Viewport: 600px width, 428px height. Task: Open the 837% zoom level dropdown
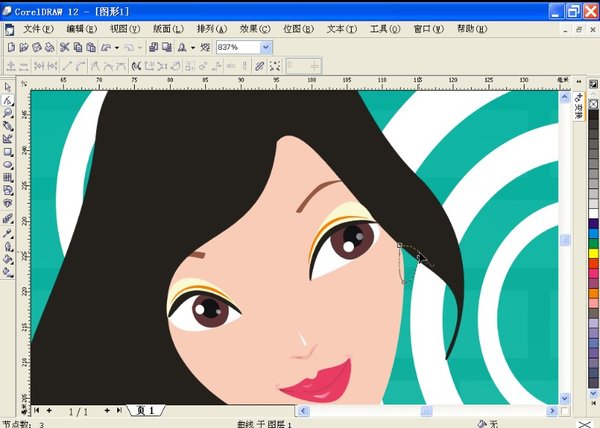265,47
